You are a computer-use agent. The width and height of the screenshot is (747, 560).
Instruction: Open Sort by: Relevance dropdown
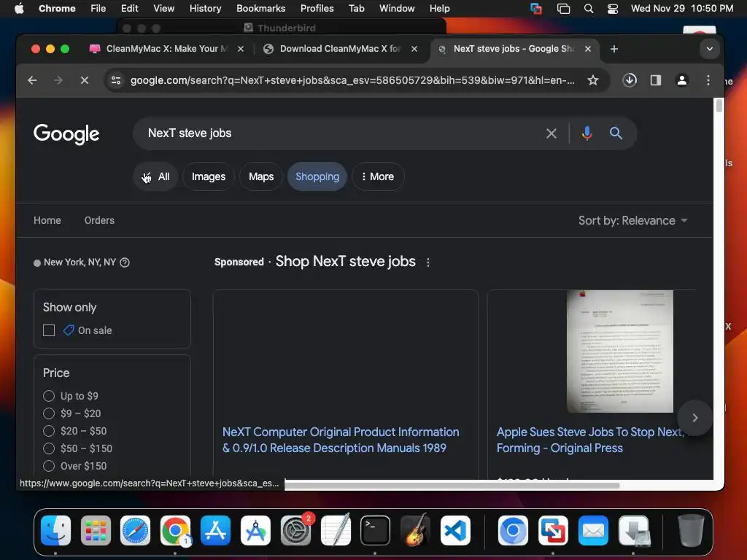click(x=633, y=220)
